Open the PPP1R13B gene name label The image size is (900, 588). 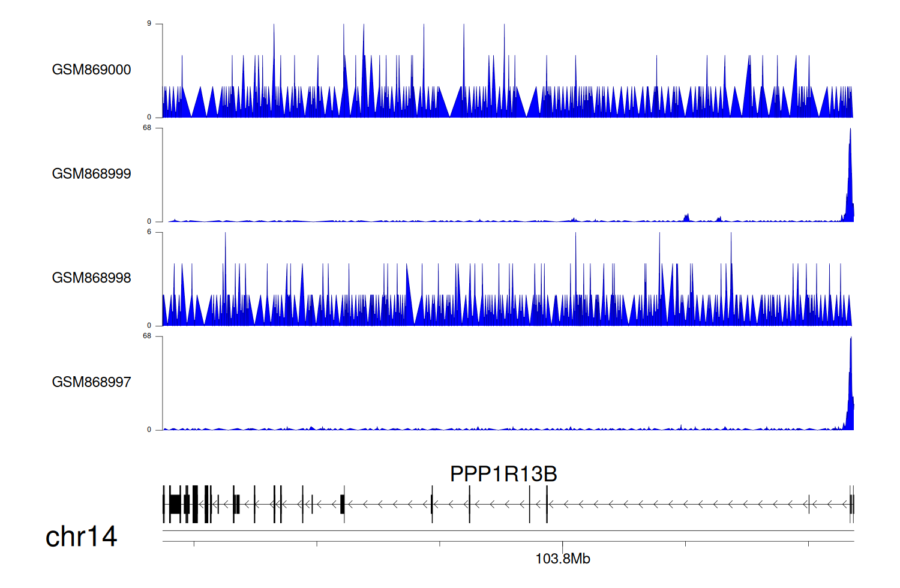pyautogui.click(x=503, y=474)
